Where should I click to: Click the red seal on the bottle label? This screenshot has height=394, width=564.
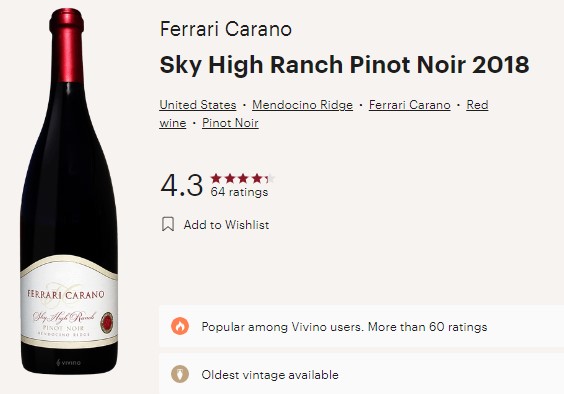pos(106,322)
